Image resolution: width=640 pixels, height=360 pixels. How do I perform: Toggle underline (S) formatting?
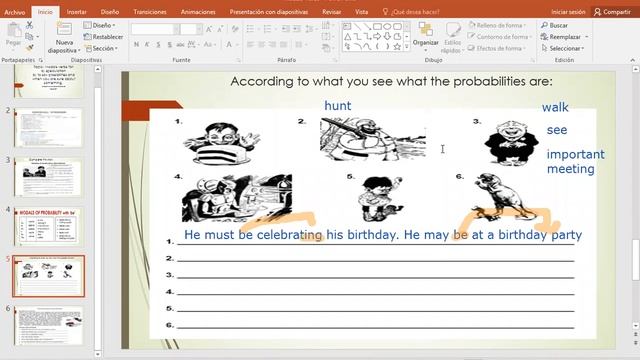tap(158, 44)
